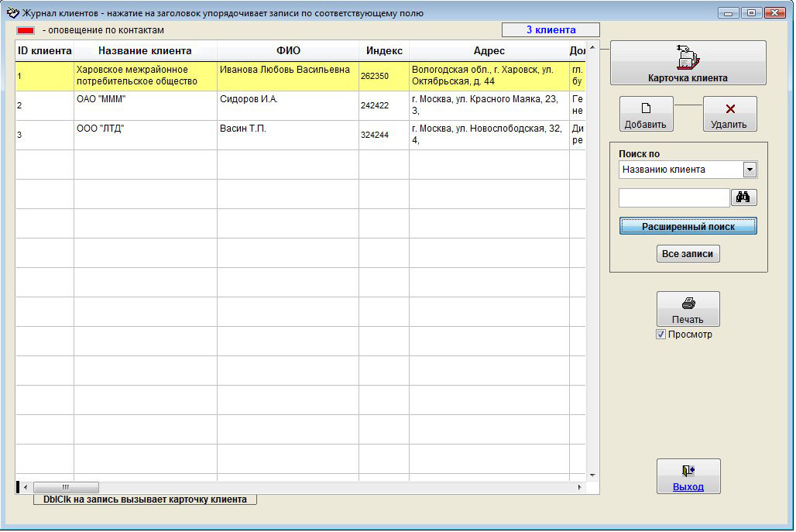Toggle the Просмотр checkbox
The height and width of the screenshot is (532, 796).
pyautogui.click(x=660, y=335)
